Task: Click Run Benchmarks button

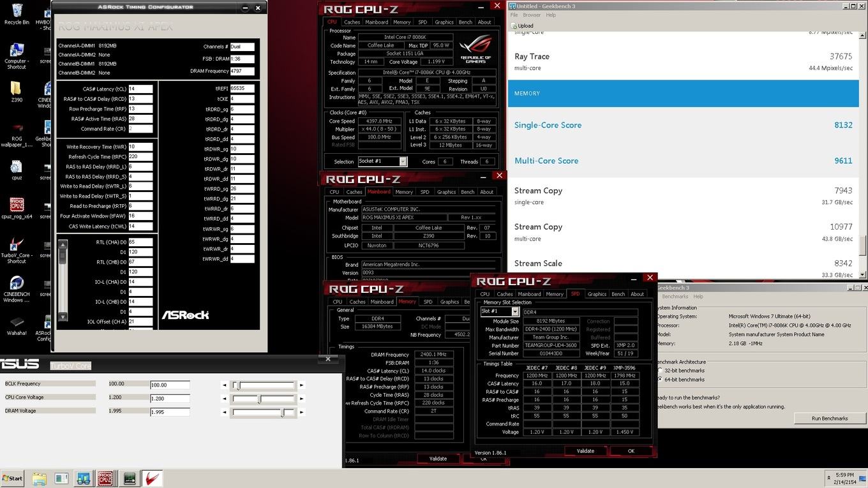Action: coord(830,418)
